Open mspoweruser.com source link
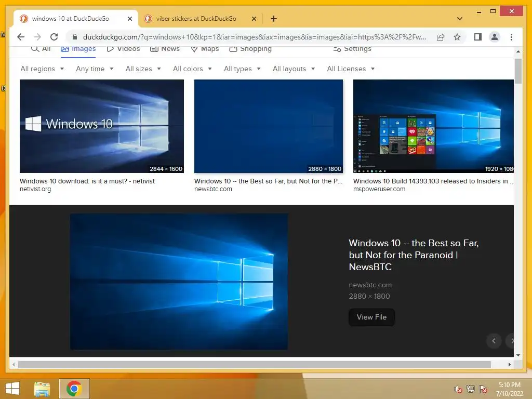The width and height of the screenshot is (532, 399). (x=379, y=189)
